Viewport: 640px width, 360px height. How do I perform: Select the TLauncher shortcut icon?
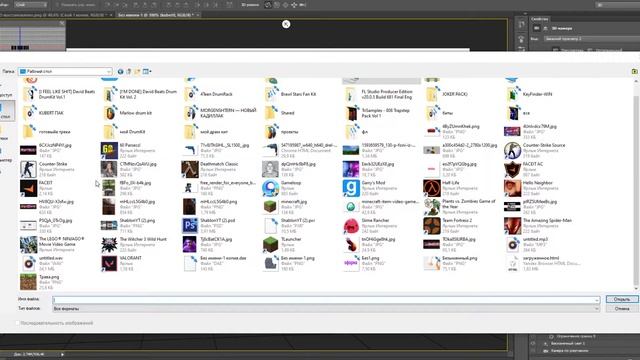(x=270, y=244)
